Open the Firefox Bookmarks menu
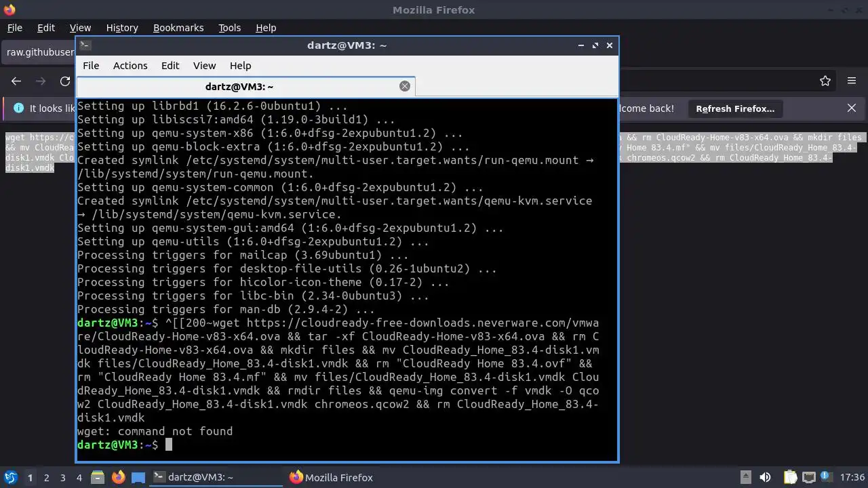The width and height of the screenshot is (868, 488). (x=178, y=28)
